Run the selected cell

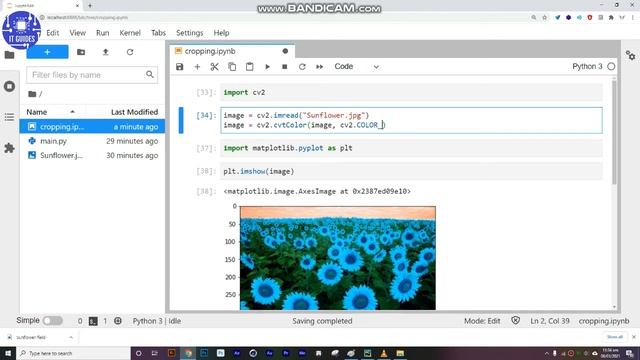(267, 67)
